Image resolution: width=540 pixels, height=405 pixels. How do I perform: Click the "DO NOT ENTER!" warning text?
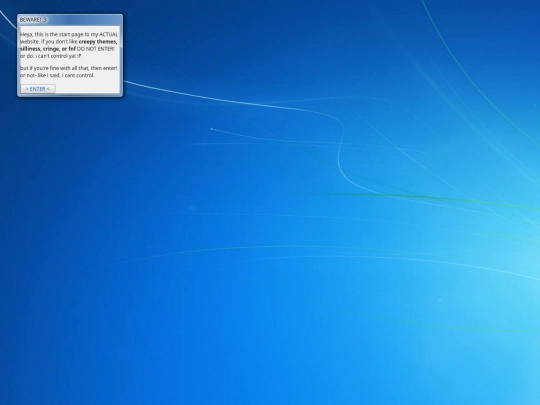click(x=96, y=49)
